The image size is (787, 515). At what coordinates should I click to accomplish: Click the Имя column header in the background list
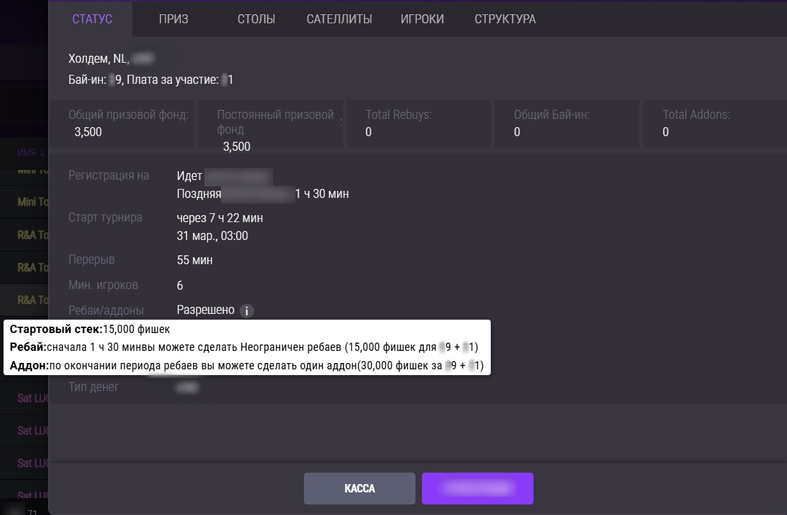31,152
